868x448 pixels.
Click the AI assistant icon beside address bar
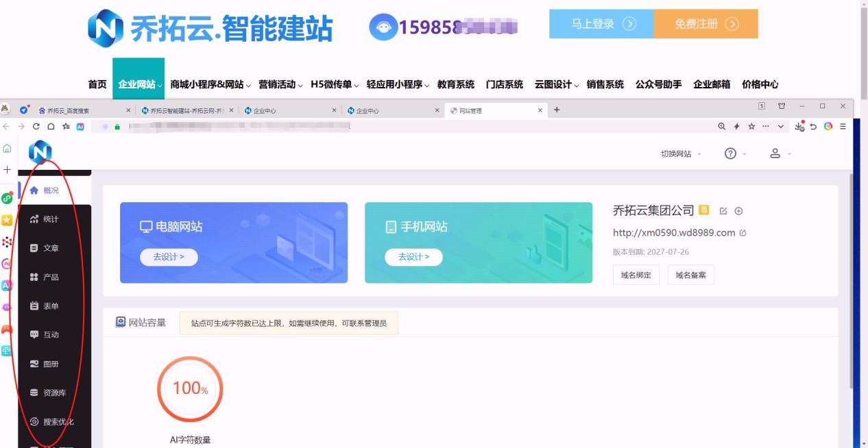point(80,127)
